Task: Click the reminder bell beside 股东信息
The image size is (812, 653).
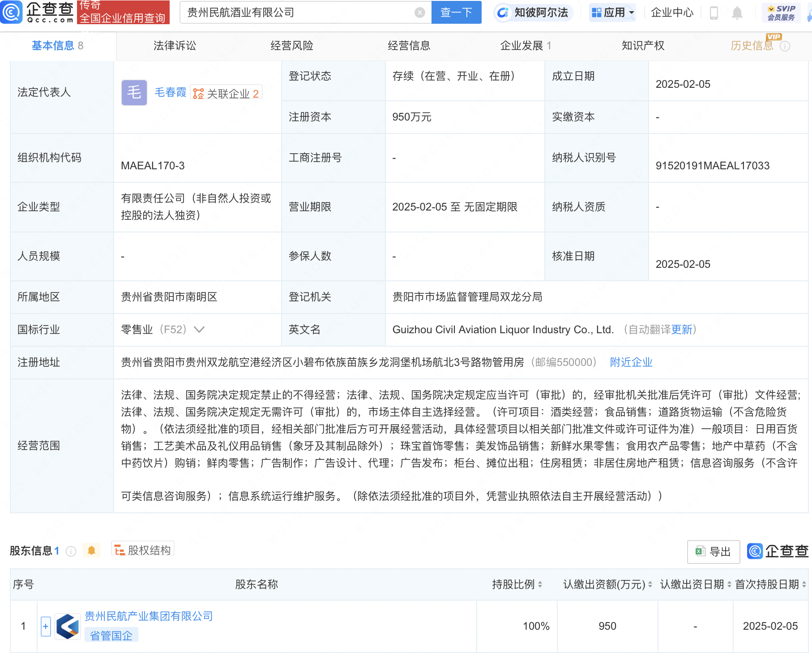Action: click(x=92, y=550)
